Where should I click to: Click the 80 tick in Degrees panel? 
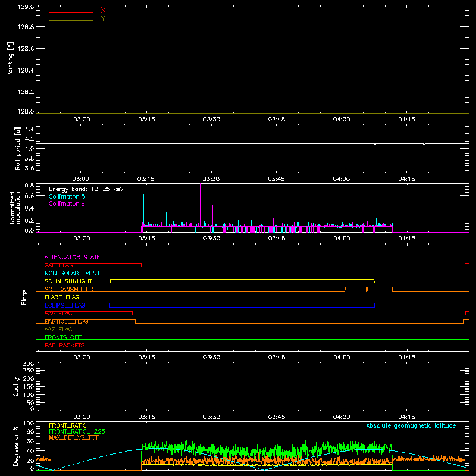tap(30, 431)
